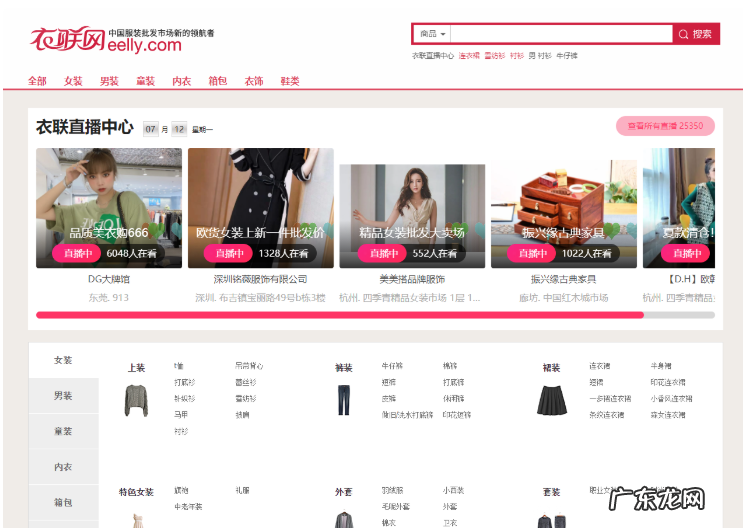743x528 pixels.
Task: Open the 做旧洗水打底裤 subcategory link
Action: [x=407, y=415]
